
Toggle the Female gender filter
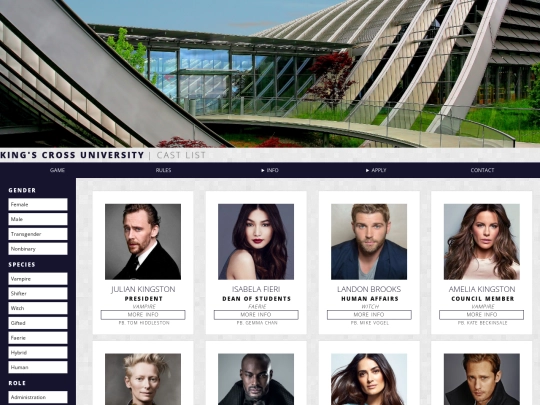coord(38,204)
